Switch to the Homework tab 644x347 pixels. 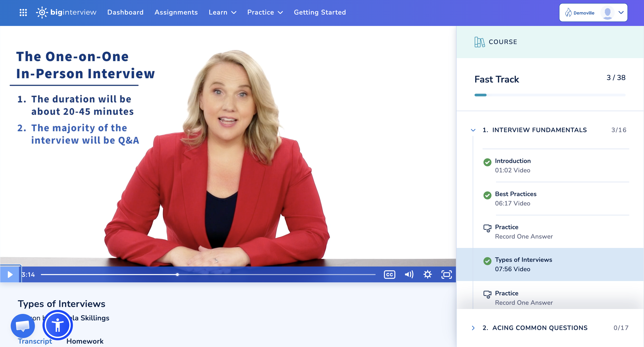85,341
